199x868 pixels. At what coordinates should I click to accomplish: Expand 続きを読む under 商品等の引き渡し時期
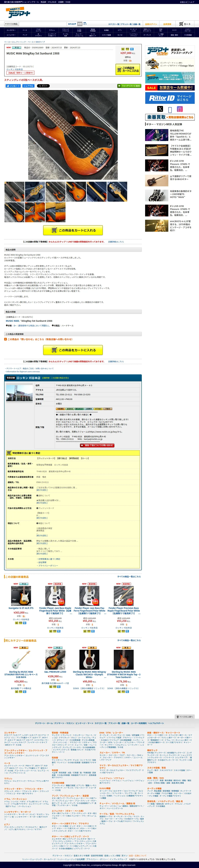pos(42,490)
